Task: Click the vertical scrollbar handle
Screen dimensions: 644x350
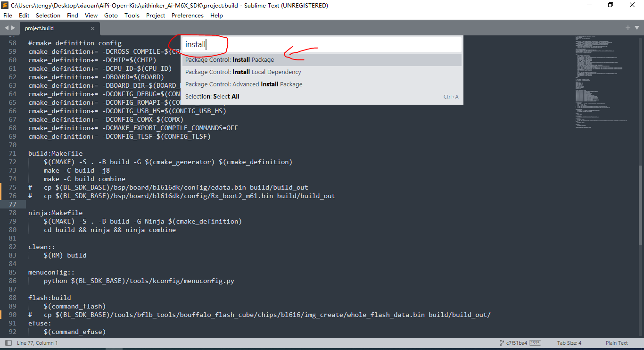Action: tap(640, 204)
